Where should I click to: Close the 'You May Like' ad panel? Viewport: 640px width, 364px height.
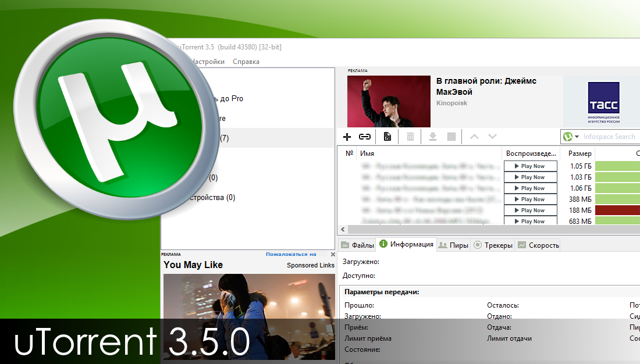[x=333, y=254]
